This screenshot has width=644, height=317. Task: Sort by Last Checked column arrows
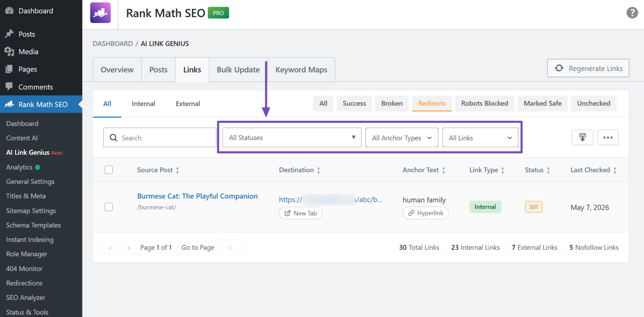615,170
